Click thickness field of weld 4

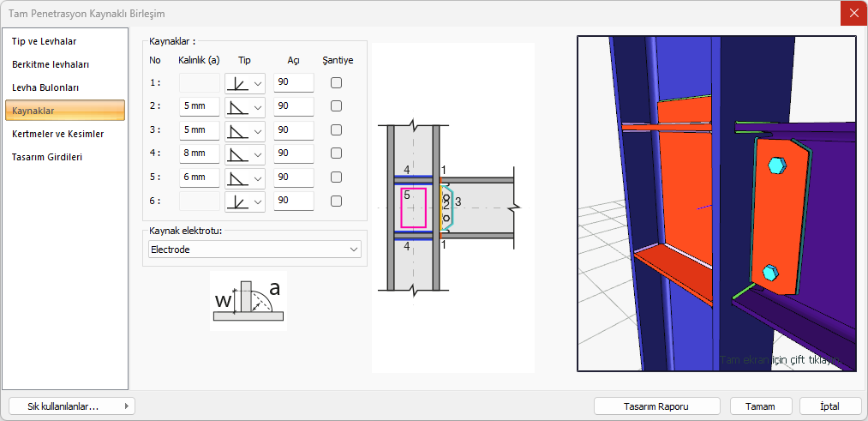[x=199, y=154]
